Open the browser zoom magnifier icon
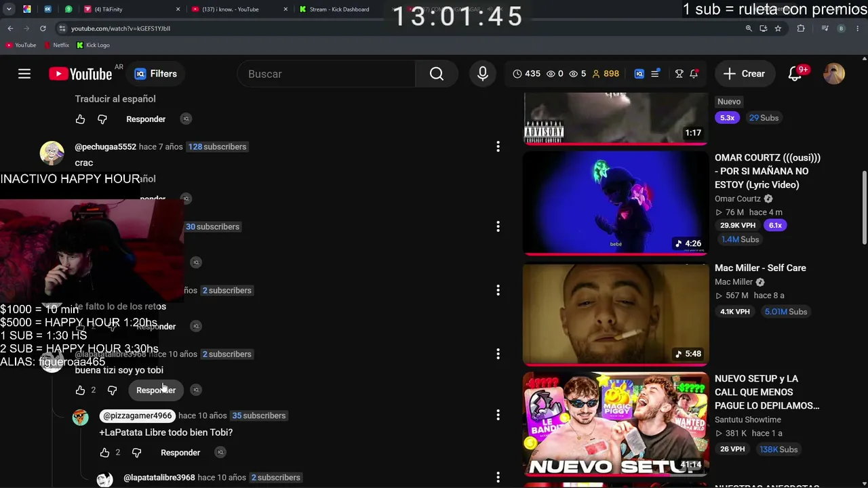This screenshot has height=488, width=868. point(749,28)
